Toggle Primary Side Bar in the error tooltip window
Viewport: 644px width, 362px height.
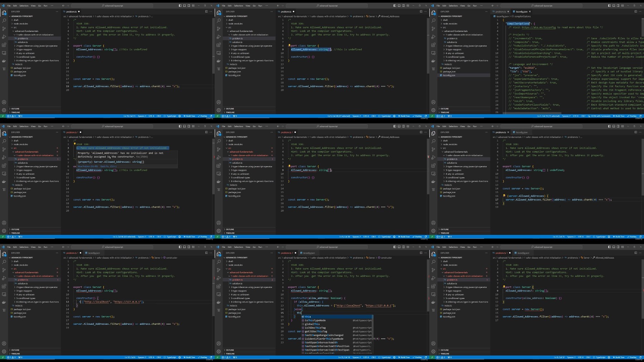[180, 126]
